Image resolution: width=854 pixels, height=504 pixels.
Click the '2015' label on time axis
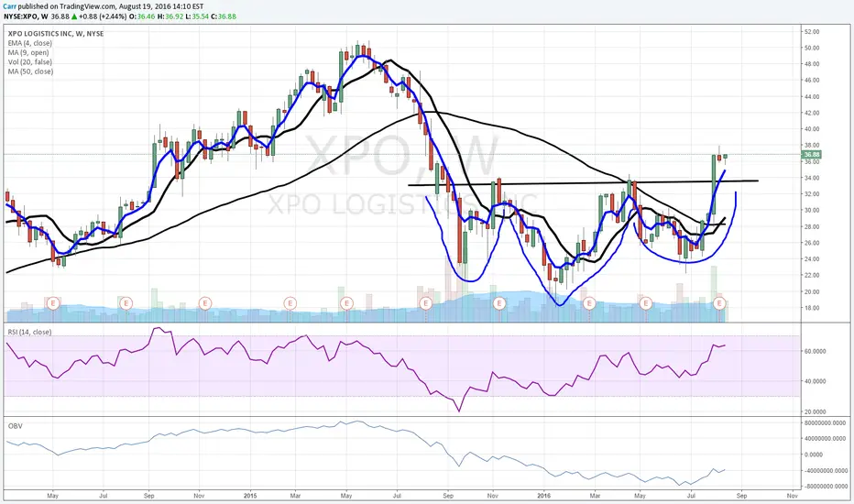tap(250, 496)
